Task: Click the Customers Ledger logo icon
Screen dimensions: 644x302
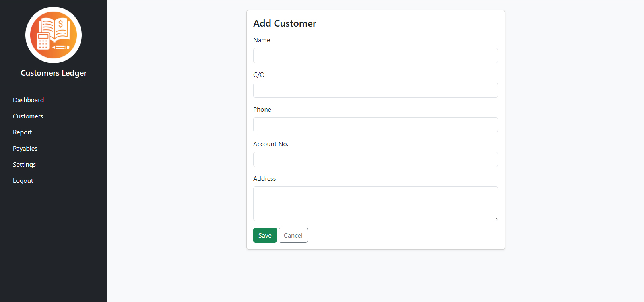Action: click(x=54, y=35)
